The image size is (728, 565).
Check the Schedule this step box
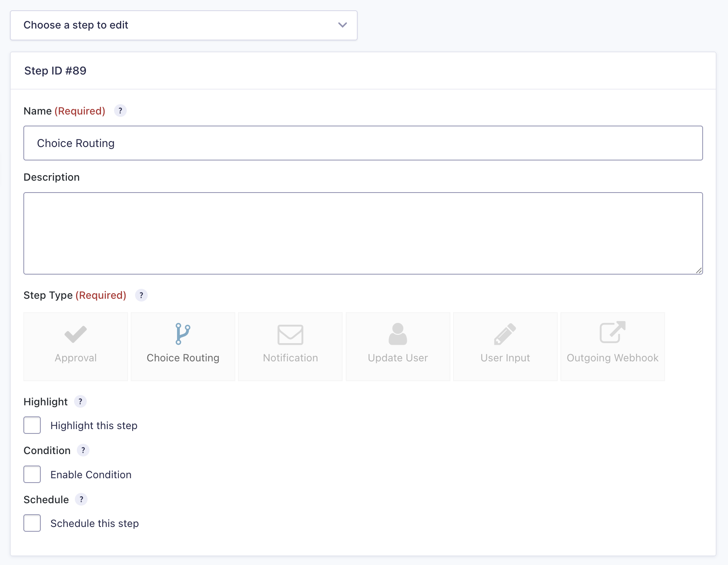32,523
